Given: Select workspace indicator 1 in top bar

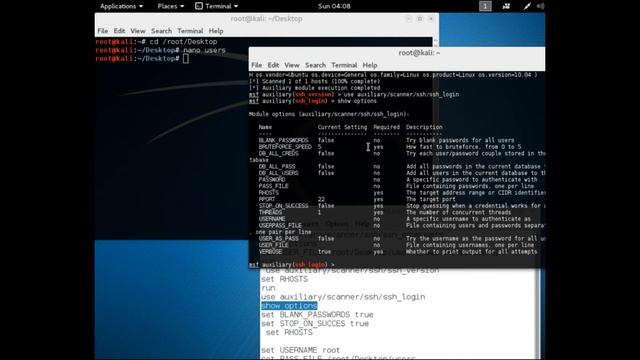Looking at the screenshot, I should 485,6.
